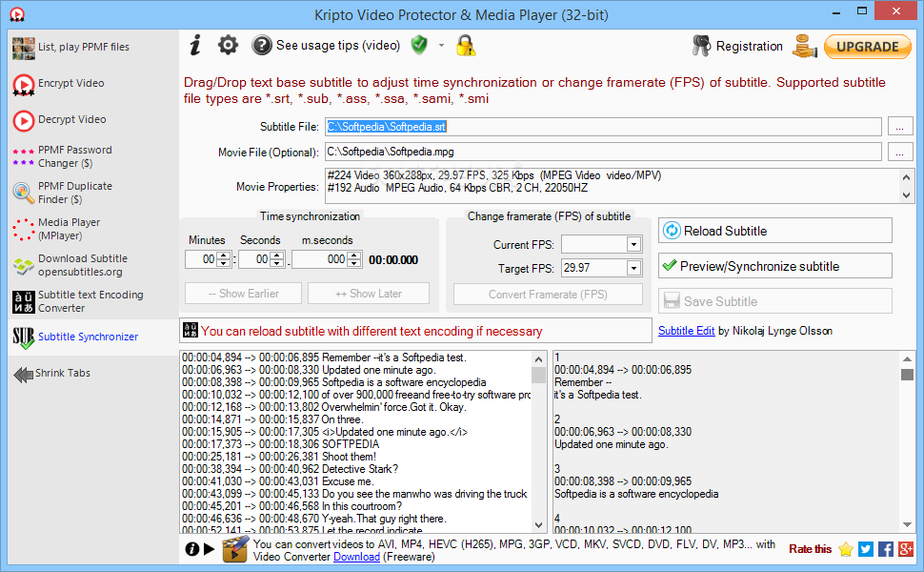Click into the Subtitle File path field

603,127
